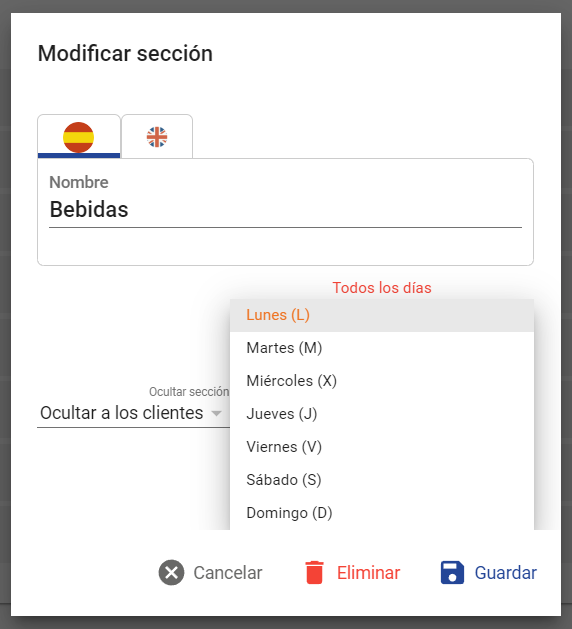Image resolution: width=572 pixels, height=629 pixels.
Task: Click the dropdown arrow beside Ocultar a los clientes
Action: point(217,414)
